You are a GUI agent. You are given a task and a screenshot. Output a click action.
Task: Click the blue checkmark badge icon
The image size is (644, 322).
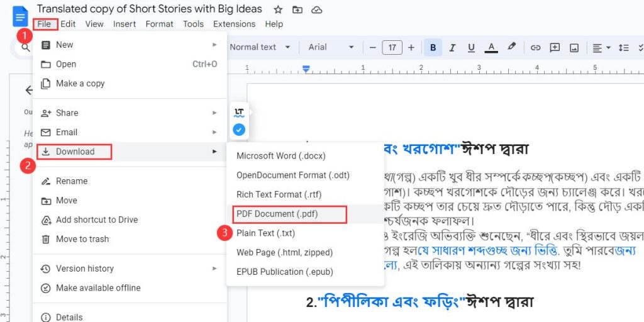(239, 130)
